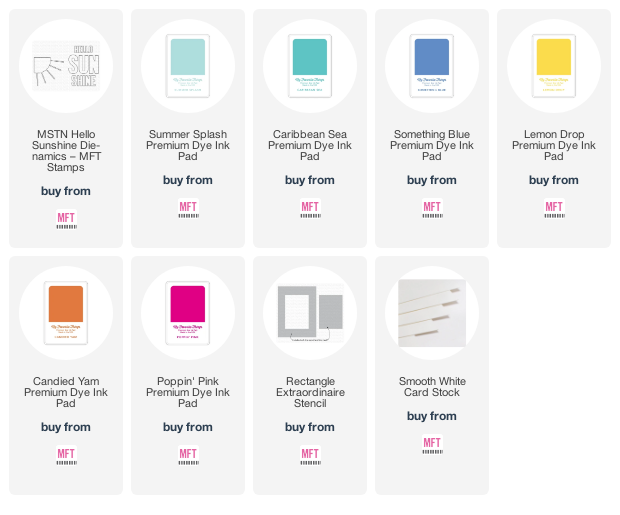Click MFT store icon under Summer Splash ink pad
Viewport: 620px width, 515px height.
[x=188, y=208]
